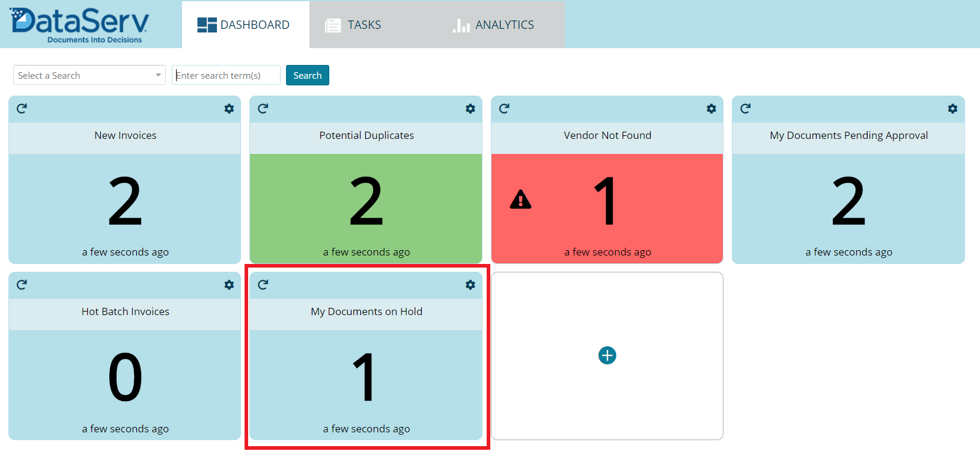Viewport: 980px width, 463px height.
Task: Refresh My Documents on Hold tile
Action: [263, 285]
